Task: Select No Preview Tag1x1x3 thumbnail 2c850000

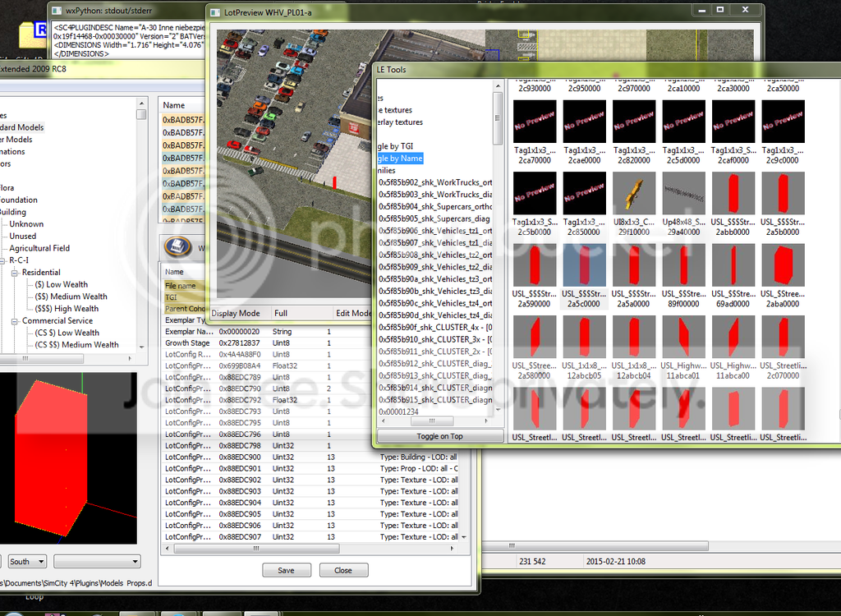Action: click(x=584, y=193)
